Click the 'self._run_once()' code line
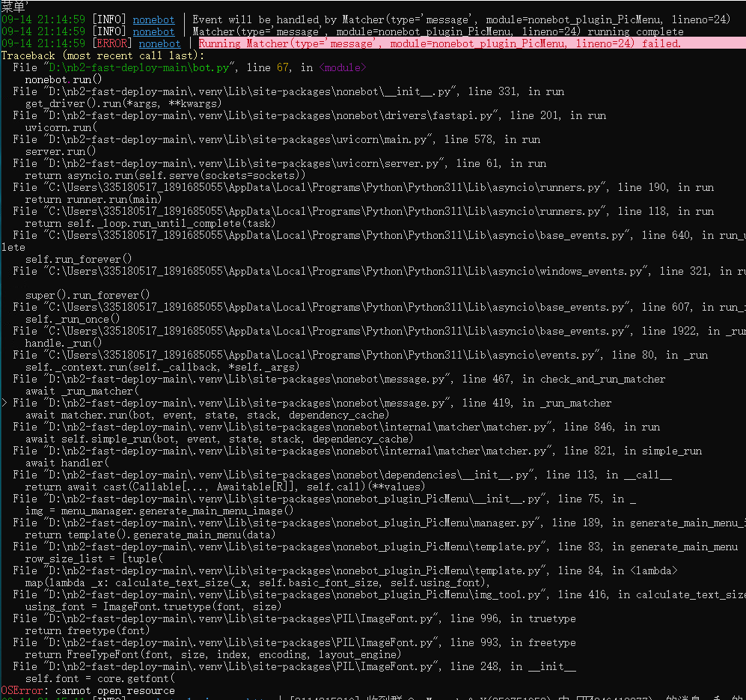746x700 pixels. click(x=73, y=319)
